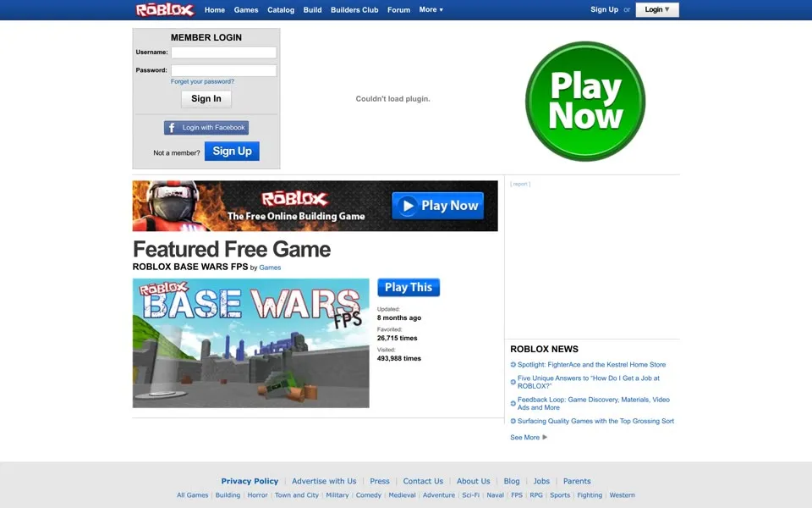
Task: Open the Login dropdown in the top bar
Action: tap(657, 10)
